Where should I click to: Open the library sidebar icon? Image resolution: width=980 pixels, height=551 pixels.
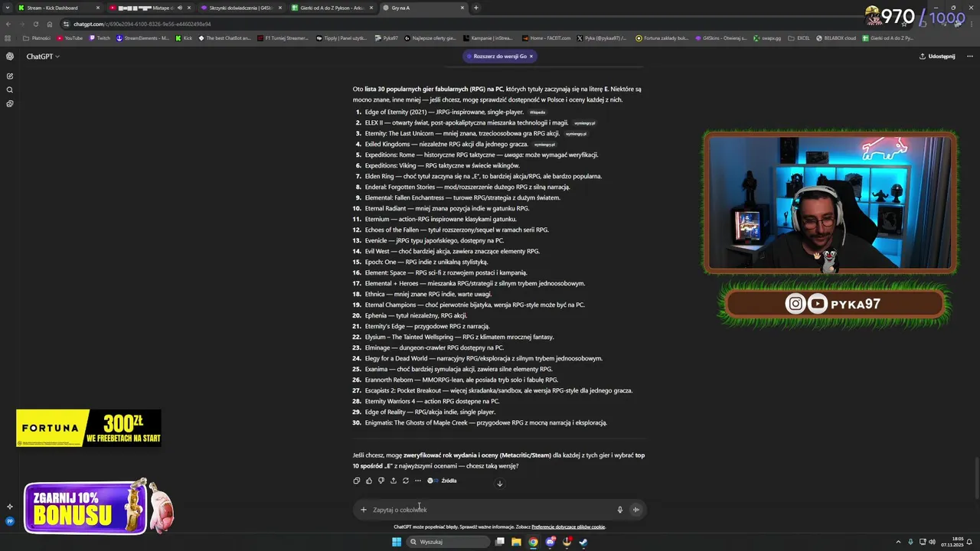10,103
